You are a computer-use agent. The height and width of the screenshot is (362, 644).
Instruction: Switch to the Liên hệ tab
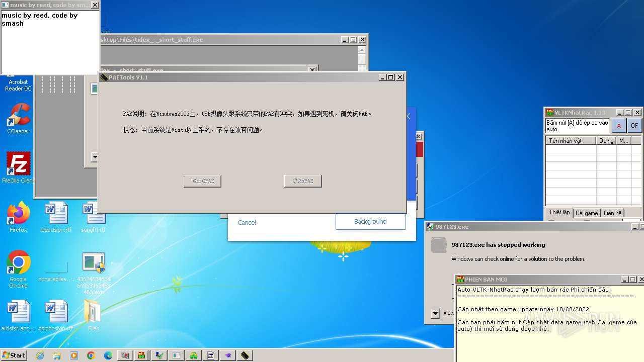[613, 213]
